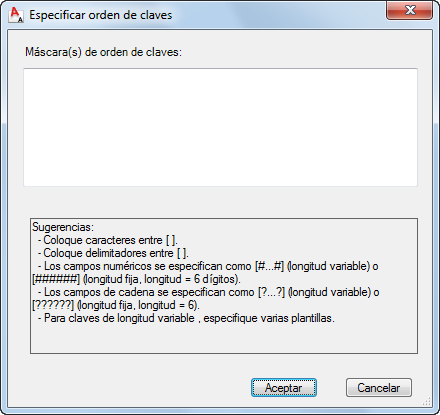Click the '6 dígitos' text
Screen dimensions: 440x415
pos(215,279)
